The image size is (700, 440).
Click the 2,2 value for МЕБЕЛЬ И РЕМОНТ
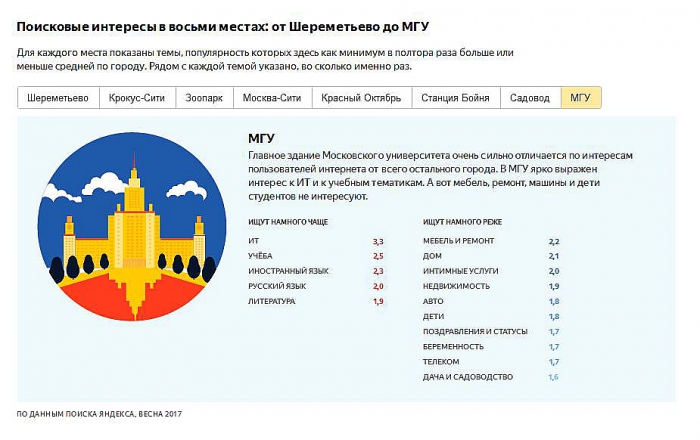point(554,241)
